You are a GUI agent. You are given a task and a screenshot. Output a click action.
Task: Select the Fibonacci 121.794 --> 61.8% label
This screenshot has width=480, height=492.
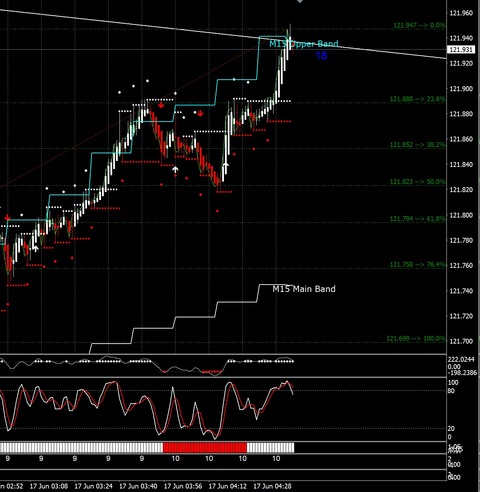click(x=418, y=219)
